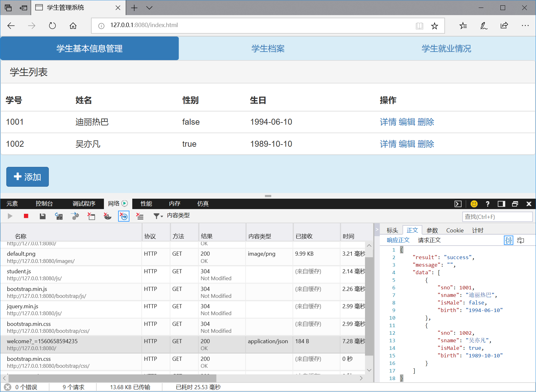Viewport: 536px width, 392px height.
Task: Open the DevTools console drawer icon
Action: (x=458, y=204)
